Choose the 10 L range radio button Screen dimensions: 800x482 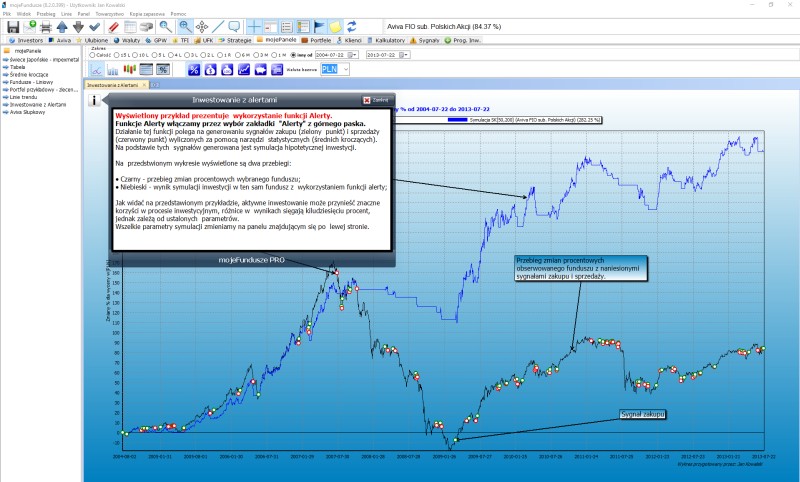(140, 55)
